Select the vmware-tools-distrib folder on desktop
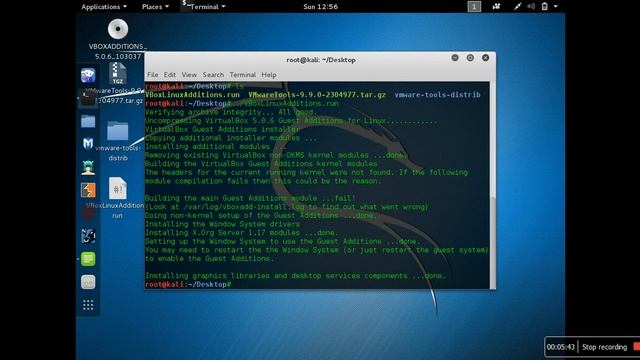This screenshot has width=640, height=360. (118, 131)
